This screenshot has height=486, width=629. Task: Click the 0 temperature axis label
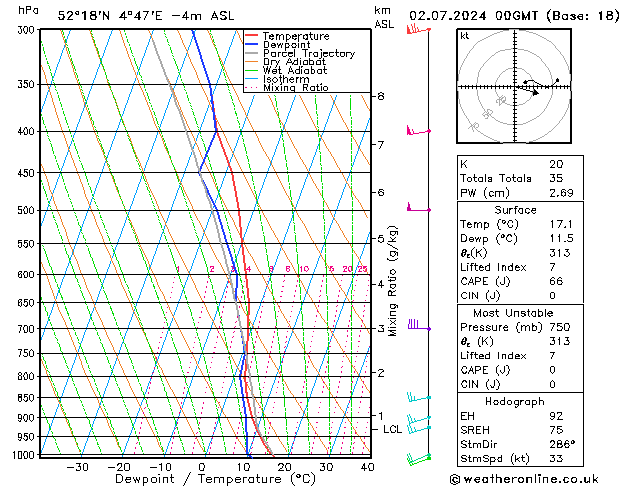(202, 467)
